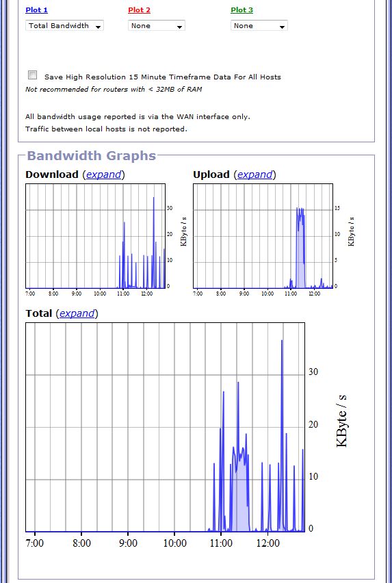Click the small Download bandwidth graph
392x583 pixels.
[x=95, y=235]
